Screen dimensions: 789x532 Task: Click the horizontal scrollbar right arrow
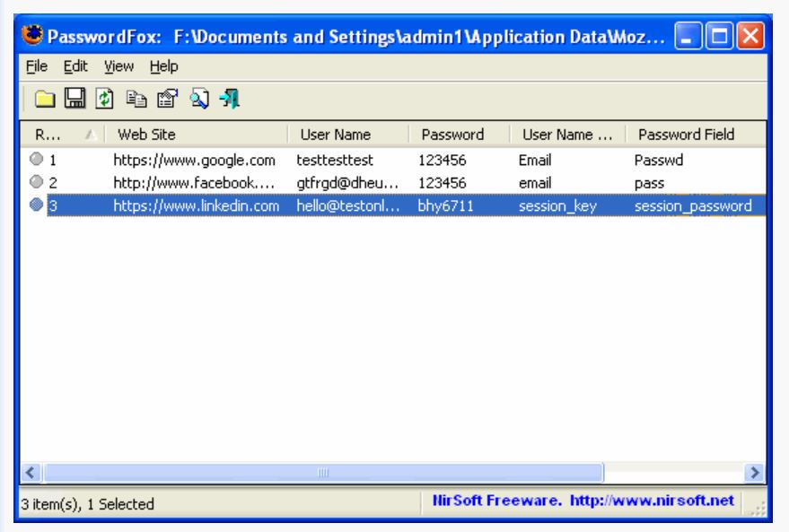[x=757, y=471]
